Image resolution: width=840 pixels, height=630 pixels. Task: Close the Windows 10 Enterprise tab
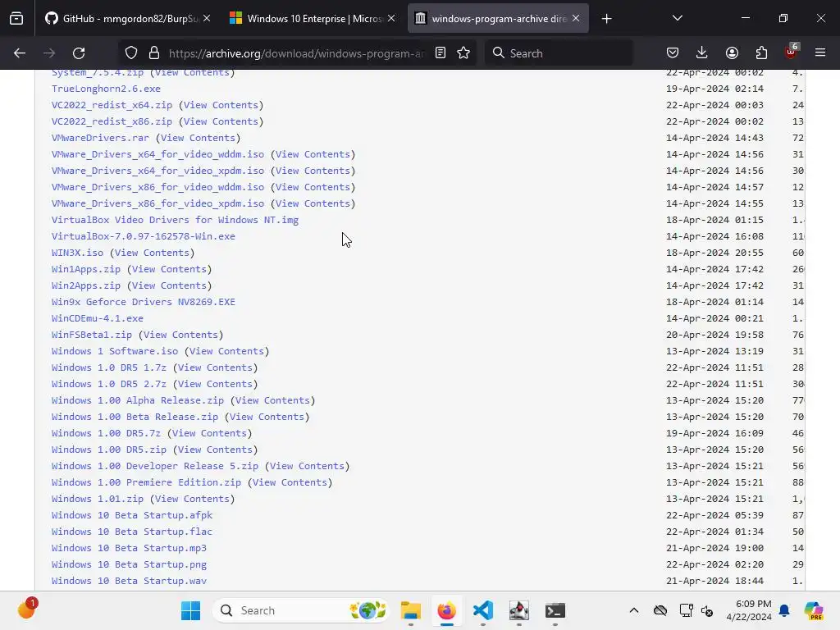[x=391, y=18]
